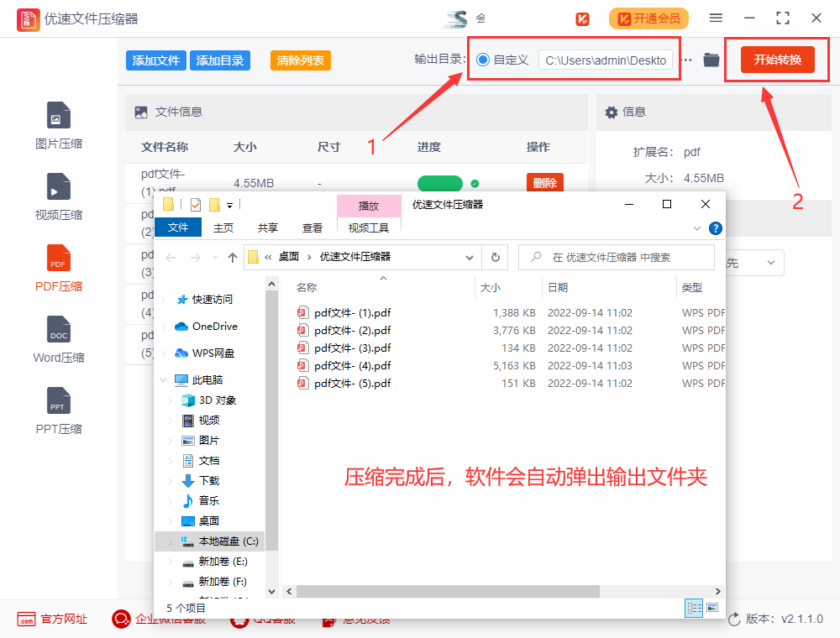
Task: Open the quick access toolbar customize dropdown
Action: (x=229, y=205)
